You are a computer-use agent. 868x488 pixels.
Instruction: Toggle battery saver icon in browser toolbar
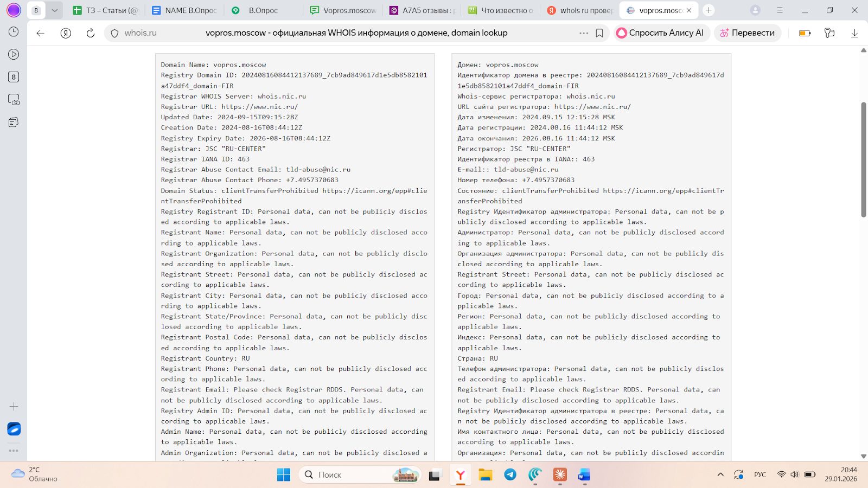(805, 33)
